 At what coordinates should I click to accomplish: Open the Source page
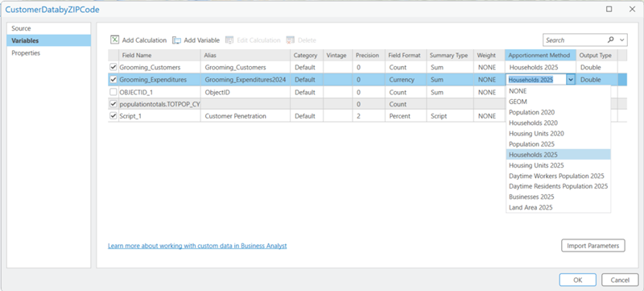click(48, 28)
